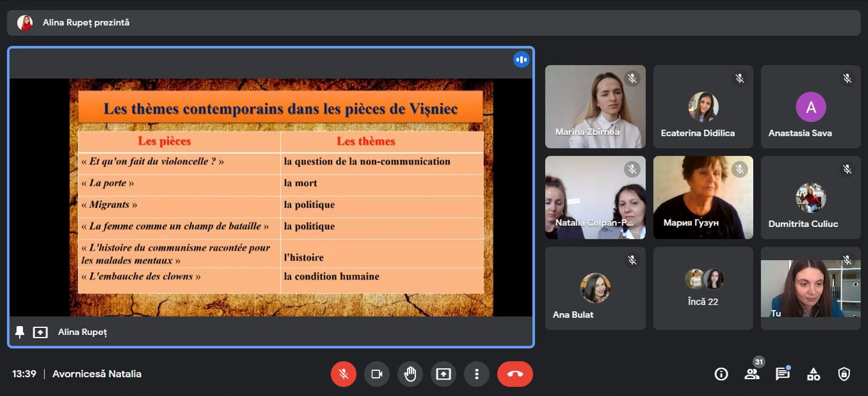
Task: Raise your hand in the meeting
Action: point(410,374)
